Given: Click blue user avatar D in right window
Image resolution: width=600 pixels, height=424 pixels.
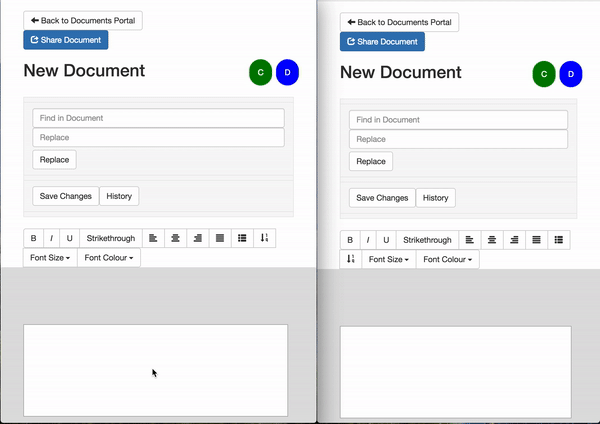Looking at the screenshot, I should (571, 74).
